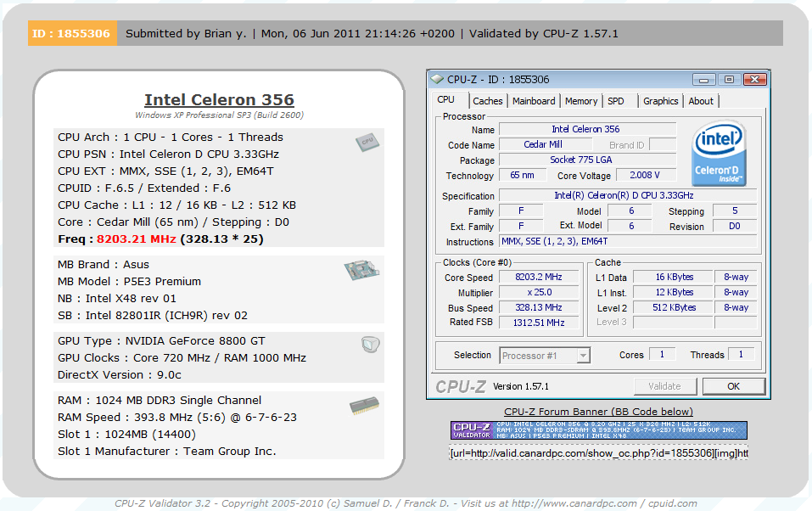812x511 pixels.
Task: Click the CPU-Z Validator forum banner image
Action: coord(599,430)
